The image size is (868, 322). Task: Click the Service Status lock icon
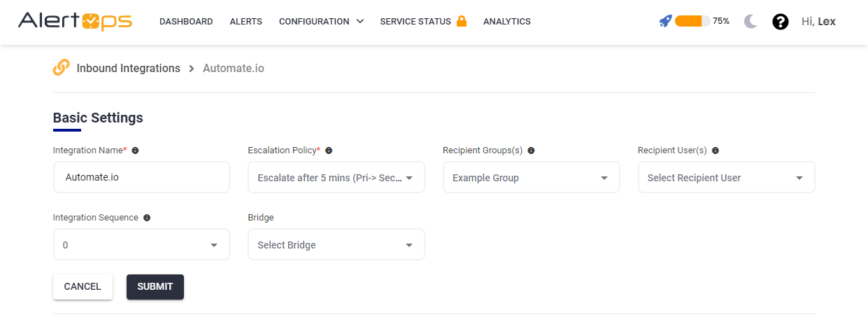[462, 22]
